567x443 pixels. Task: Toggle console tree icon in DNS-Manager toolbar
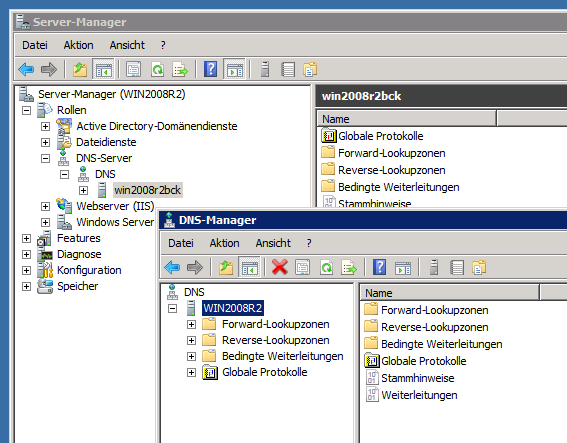pyautogui.click(x=250, y=268)
